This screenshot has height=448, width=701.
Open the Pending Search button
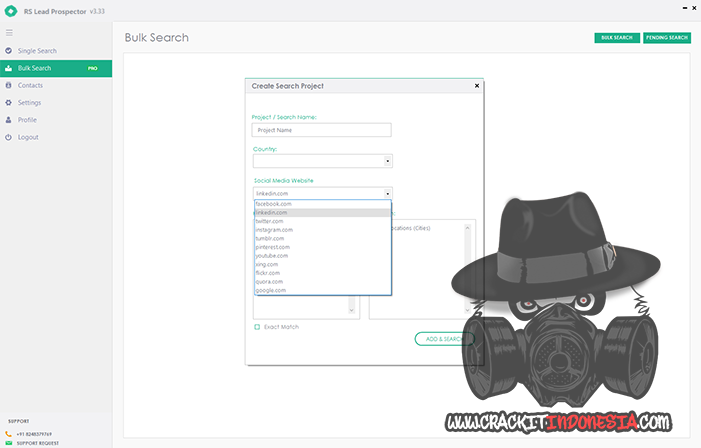(667, 38)
